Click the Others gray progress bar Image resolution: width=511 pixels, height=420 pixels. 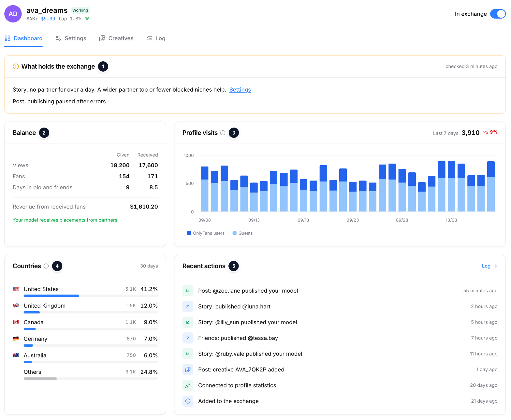point(40,379)
